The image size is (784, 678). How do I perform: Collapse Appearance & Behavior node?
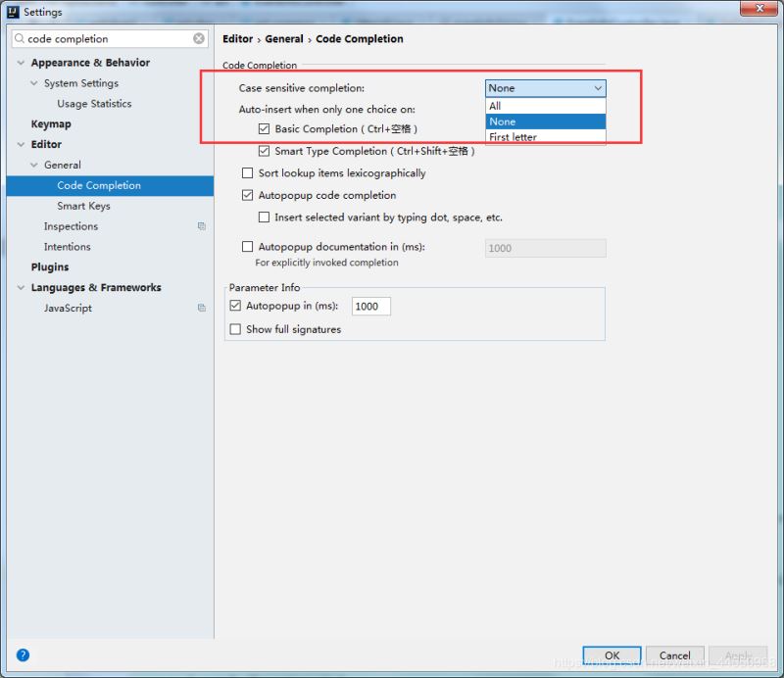pyautogui.click(x=21, y=63)
